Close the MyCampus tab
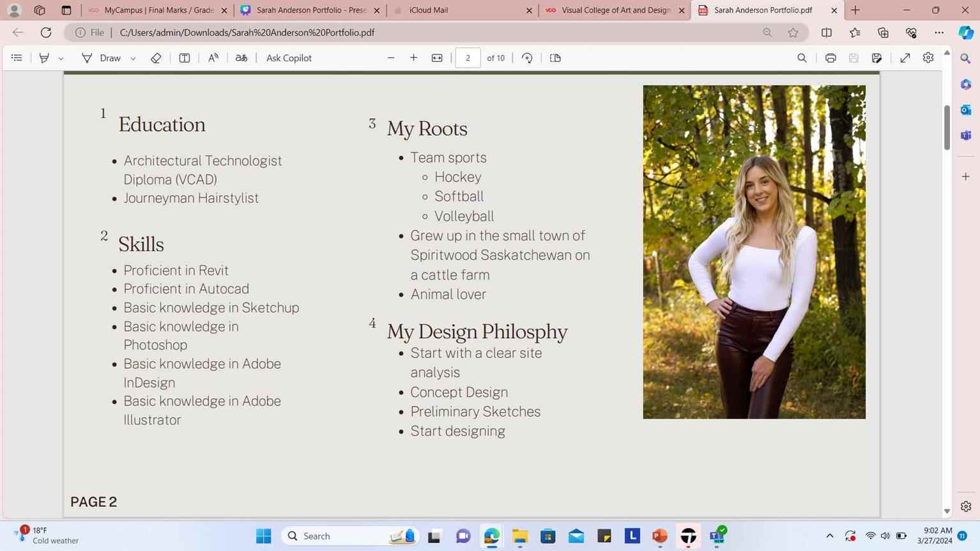This screenshot has height=551, width=980. [224, 10]
